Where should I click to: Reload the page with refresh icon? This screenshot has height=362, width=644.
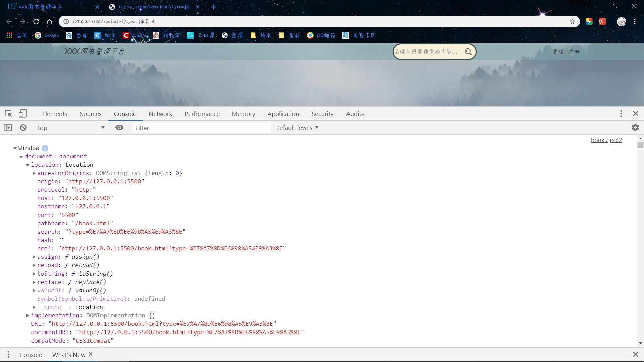[36, 22]
